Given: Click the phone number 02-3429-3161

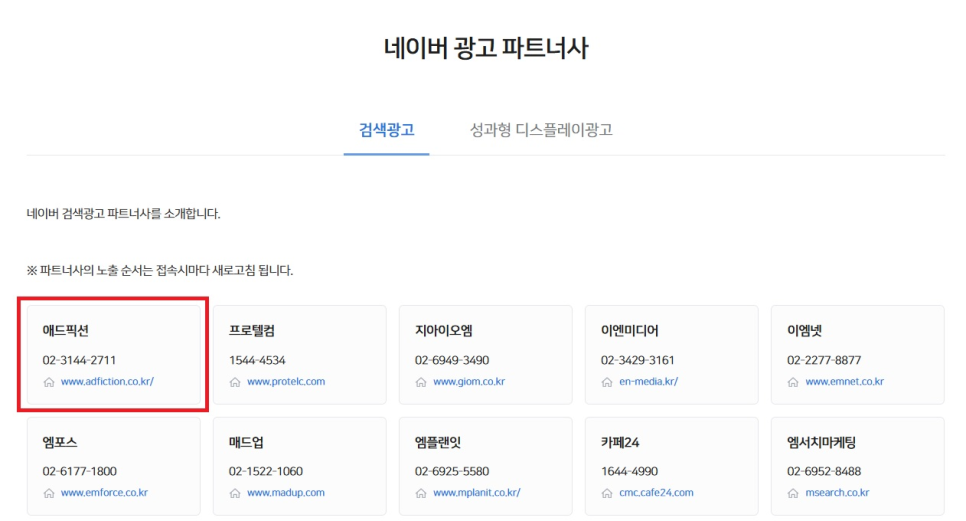Looking at the screenshot, I should 638,360.
